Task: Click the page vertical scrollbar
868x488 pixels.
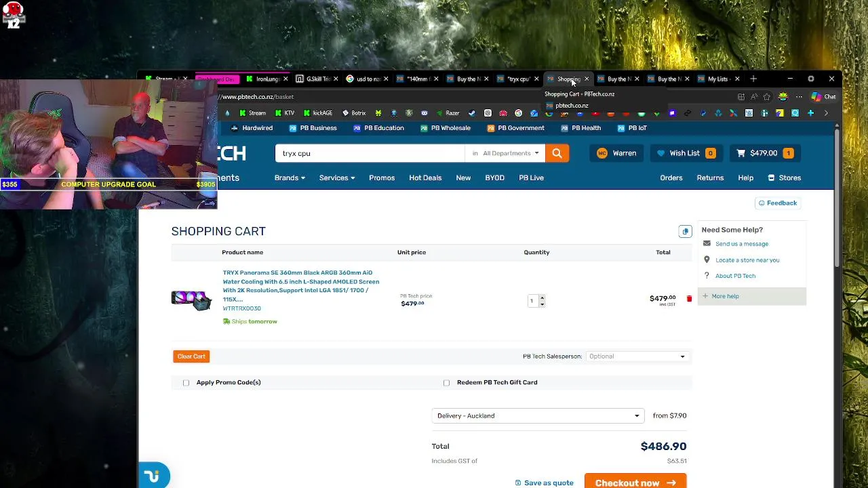Action: [x=838, y=200]
